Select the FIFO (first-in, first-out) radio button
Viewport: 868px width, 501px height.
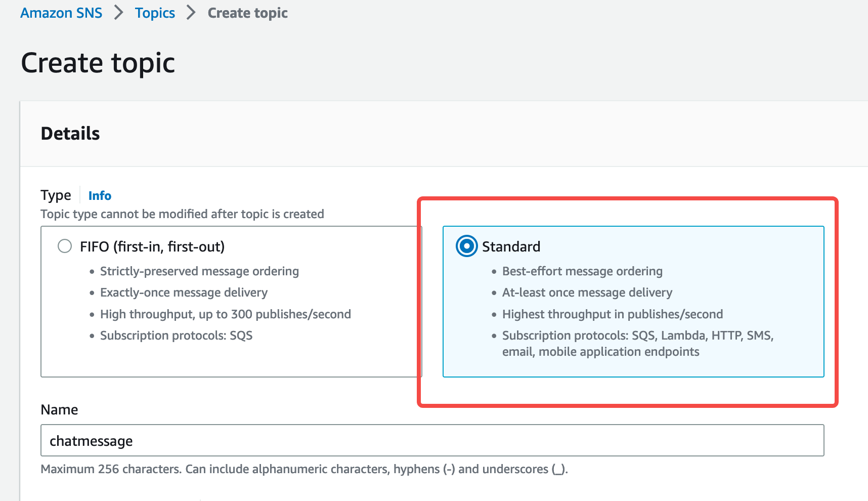point(65,246)
